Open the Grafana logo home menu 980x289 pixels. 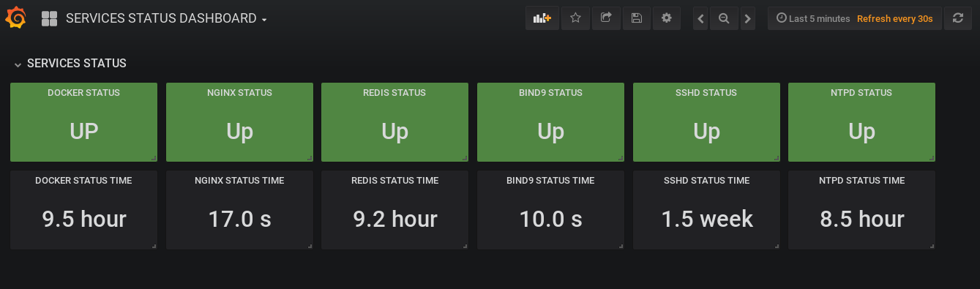(x=16, y=18)
